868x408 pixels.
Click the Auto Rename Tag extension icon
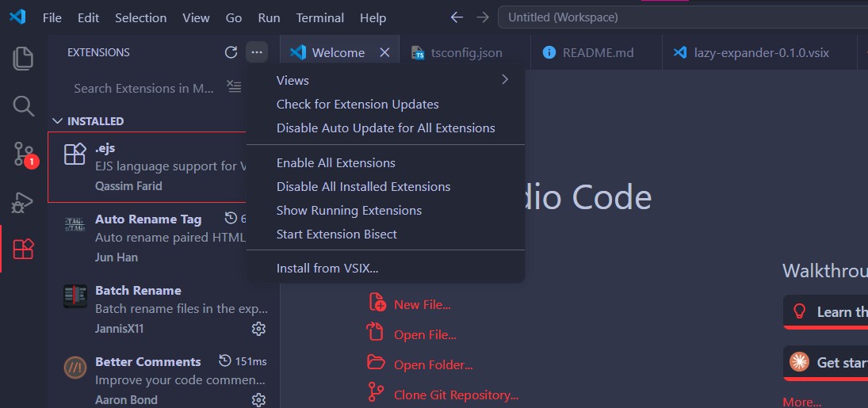[x=75, y=224]
